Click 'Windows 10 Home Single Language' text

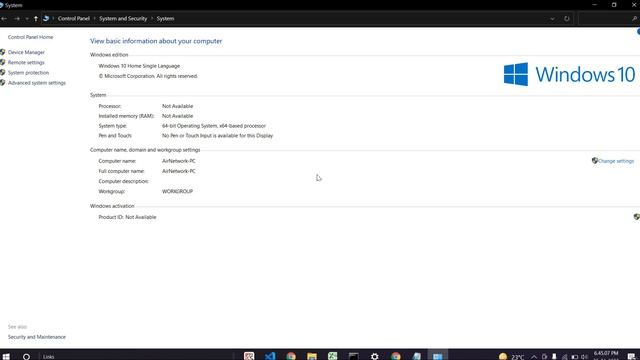click(x=139, y=66)
